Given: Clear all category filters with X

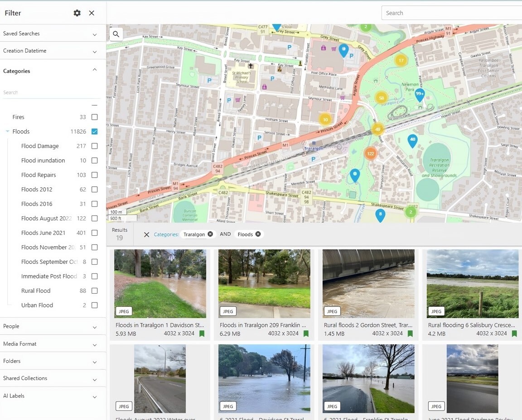Looking at the screenshot, I should pos(146,234).
